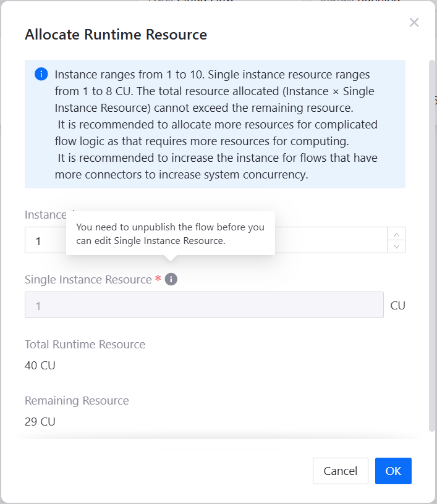Click the blue instance range info banner text

(216, 124)
